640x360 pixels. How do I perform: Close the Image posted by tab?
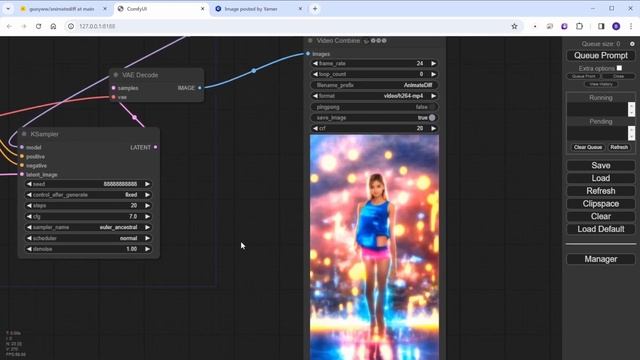pyautogui.click(x=300, y=9)
